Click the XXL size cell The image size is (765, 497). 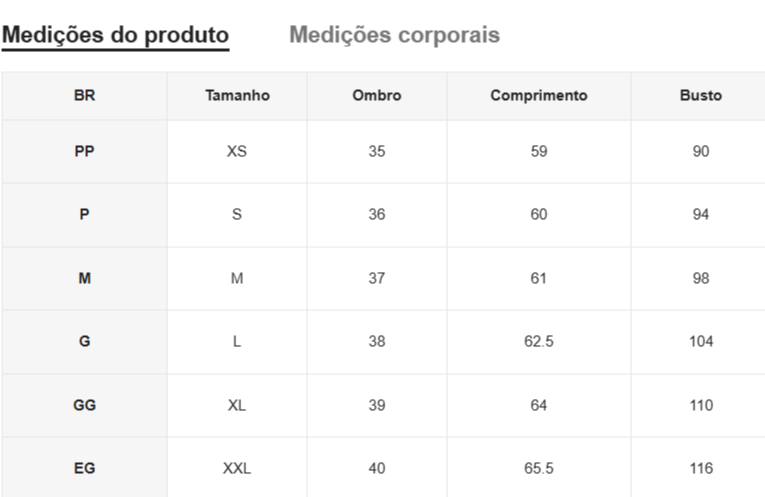pyautogui.click(x=237, y=469)
